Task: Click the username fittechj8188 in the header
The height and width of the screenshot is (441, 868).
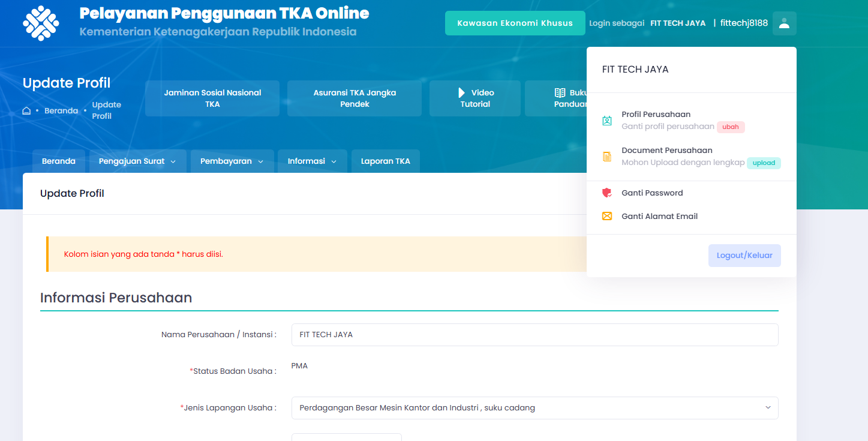Action: [x=744, y=23]
